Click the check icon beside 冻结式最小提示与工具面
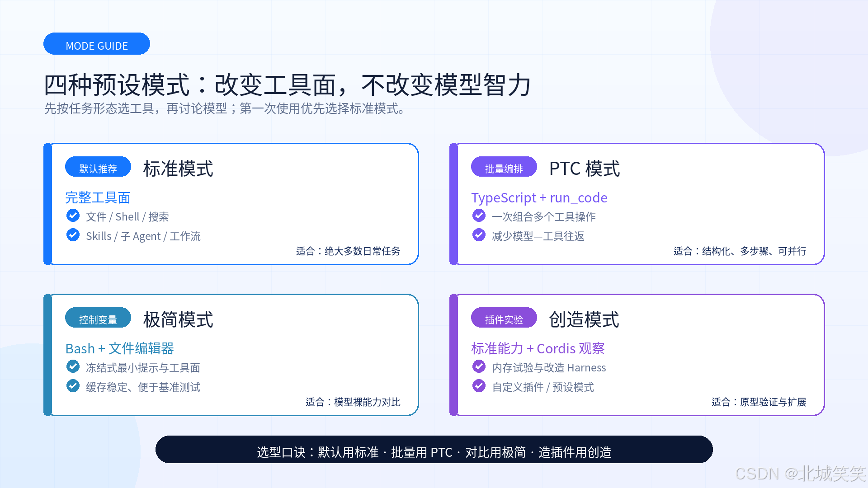Image resolution: width=868 pixels, height=488 pixels. coord(73,366)
